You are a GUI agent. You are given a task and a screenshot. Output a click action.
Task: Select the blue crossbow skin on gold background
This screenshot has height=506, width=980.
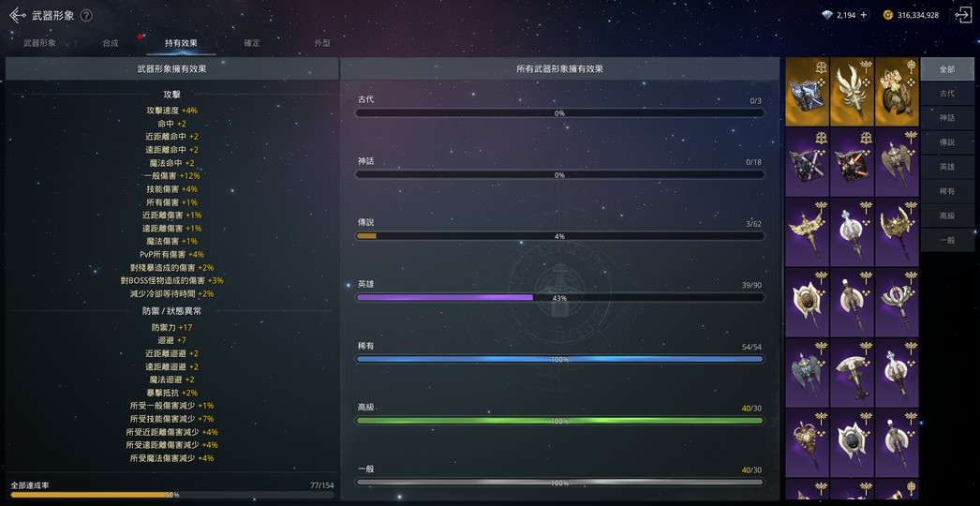tap(807, 92)
